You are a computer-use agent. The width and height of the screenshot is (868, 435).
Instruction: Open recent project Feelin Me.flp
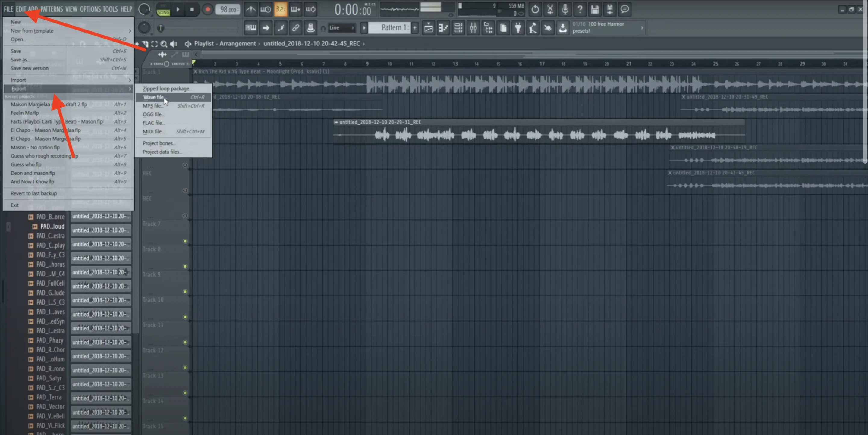click(x=25, y=113)
